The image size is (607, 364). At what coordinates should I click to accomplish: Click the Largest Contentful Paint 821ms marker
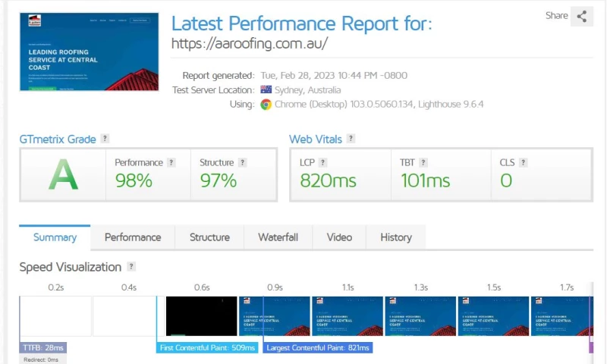[318, 348]
